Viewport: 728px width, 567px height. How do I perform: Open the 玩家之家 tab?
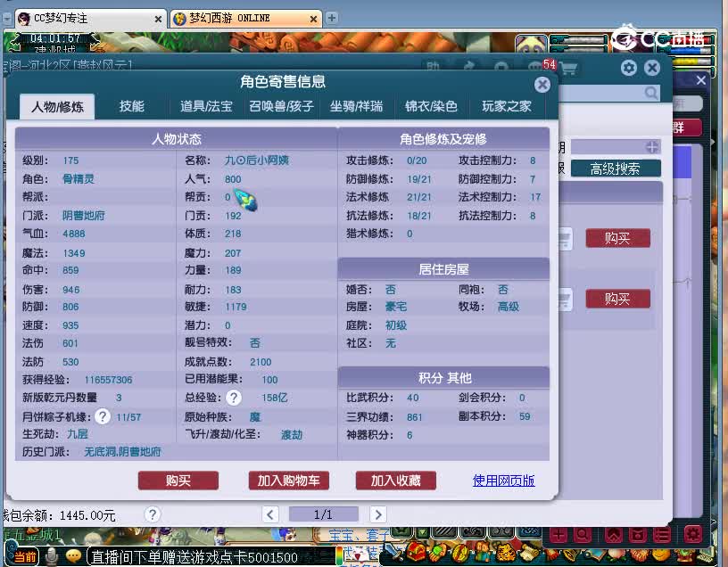point(506,106)
